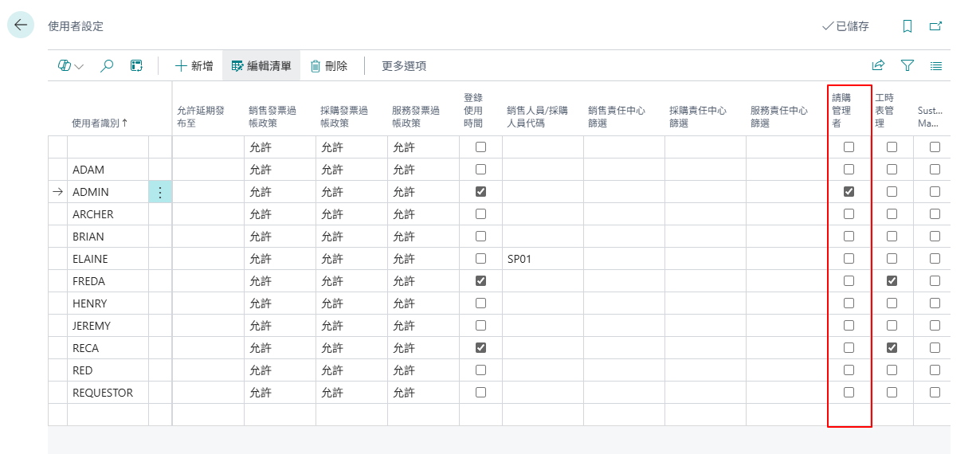Click the share icon in toolbar
This screenshot has width=980, height=454.
pyautogui.click(x=878, y=66)
